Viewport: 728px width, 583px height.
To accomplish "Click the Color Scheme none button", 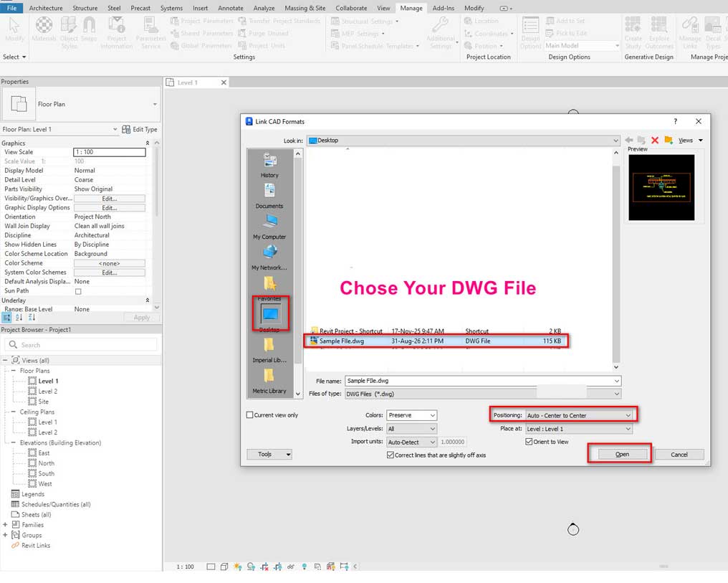I will [110, 263].
